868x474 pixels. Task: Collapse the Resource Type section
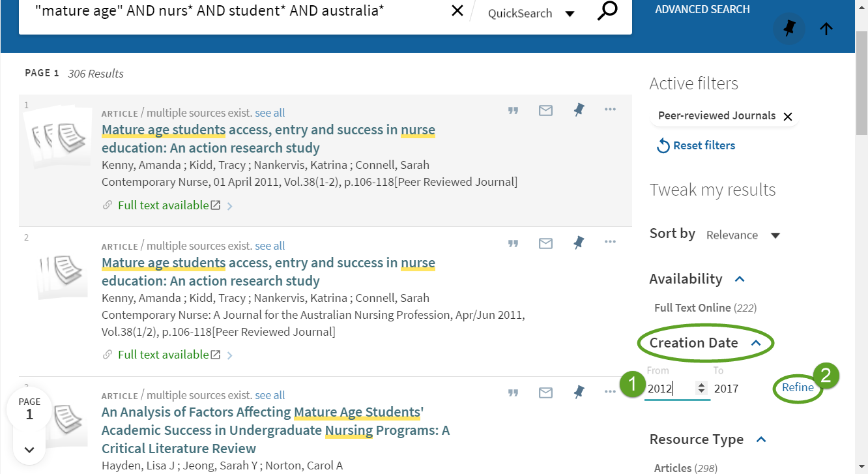(760, 439)
